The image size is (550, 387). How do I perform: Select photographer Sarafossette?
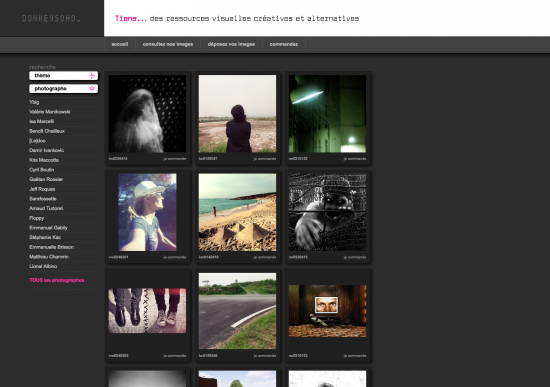tap(42, 199)
